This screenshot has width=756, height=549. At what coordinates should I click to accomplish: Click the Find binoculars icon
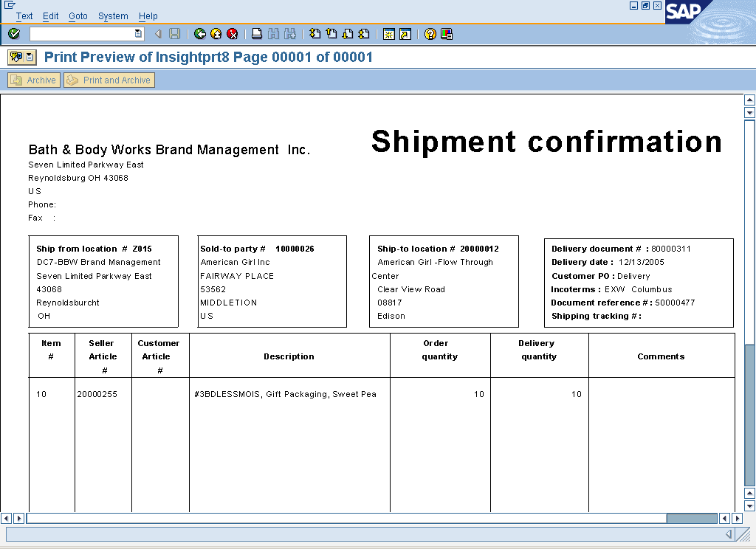point(273,34)
